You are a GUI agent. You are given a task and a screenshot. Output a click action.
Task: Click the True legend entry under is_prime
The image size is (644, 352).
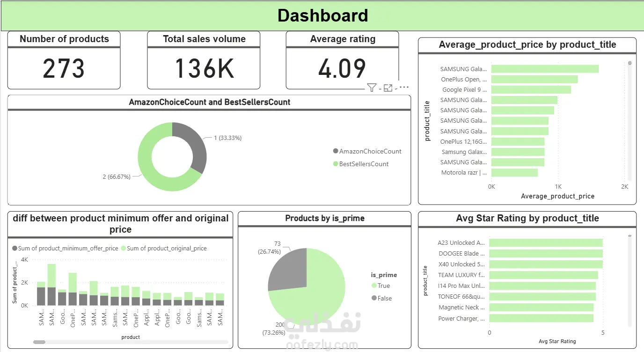381,286
